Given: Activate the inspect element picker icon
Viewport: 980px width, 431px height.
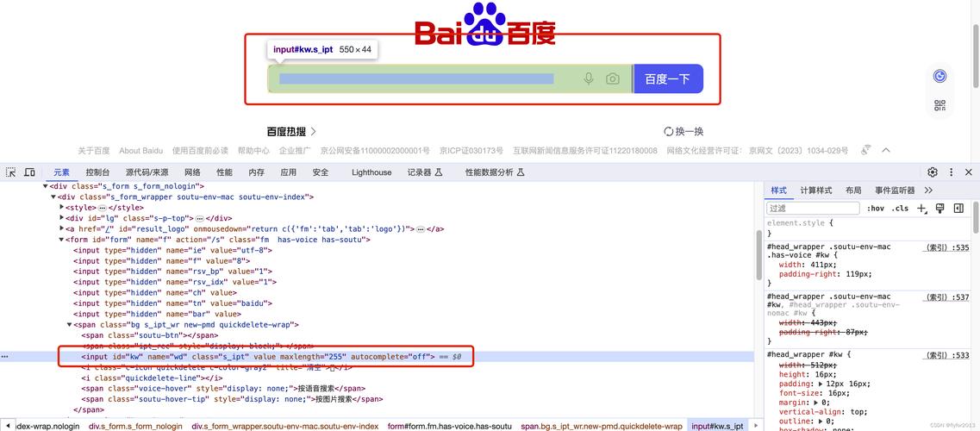Looking at the screenshot, I should coord(11,172).
